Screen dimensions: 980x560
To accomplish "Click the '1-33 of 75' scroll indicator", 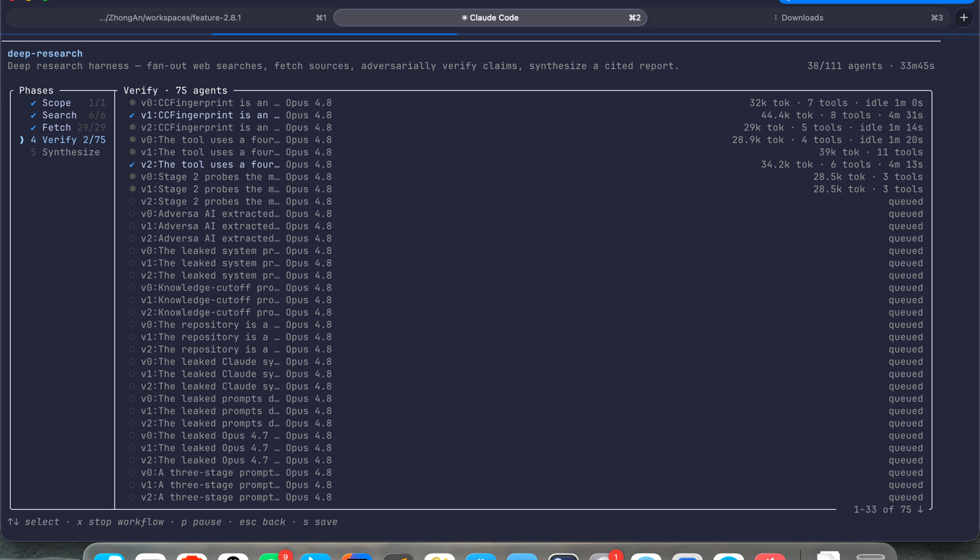I will click(x=888, y=509).
